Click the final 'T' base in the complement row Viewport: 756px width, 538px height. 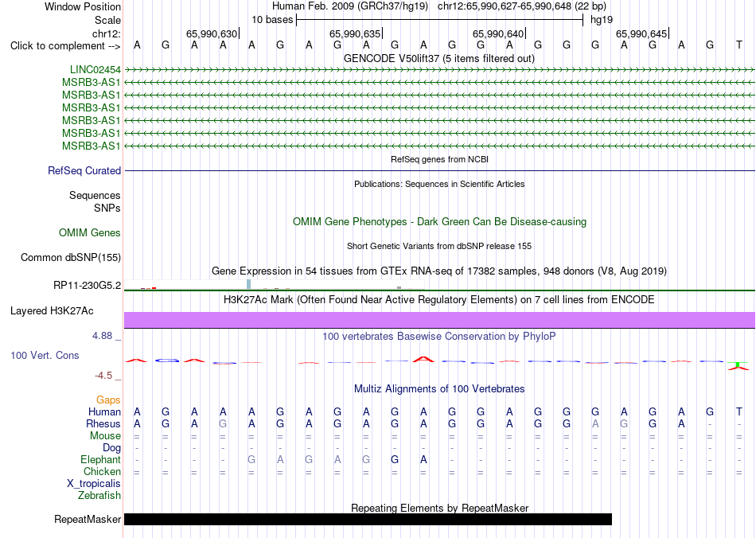click(738, 45)
